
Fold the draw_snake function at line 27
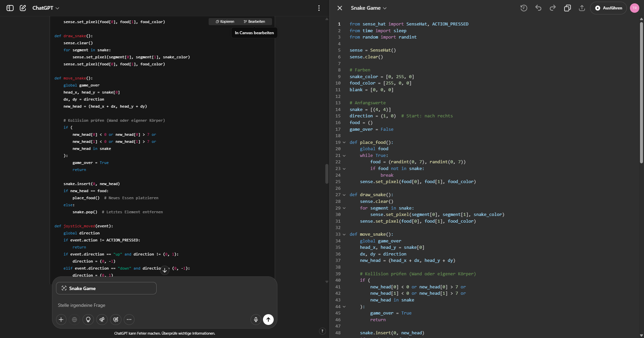(x=344, y=195)
